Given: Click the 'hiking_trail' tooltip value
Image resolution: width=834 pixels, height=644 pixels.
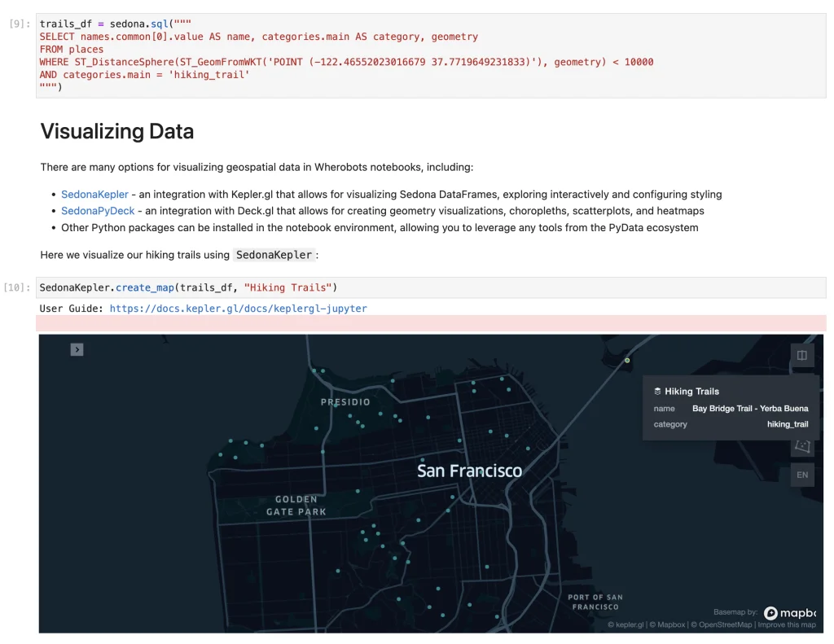Looking at the screenshot, I should (788, 424).
